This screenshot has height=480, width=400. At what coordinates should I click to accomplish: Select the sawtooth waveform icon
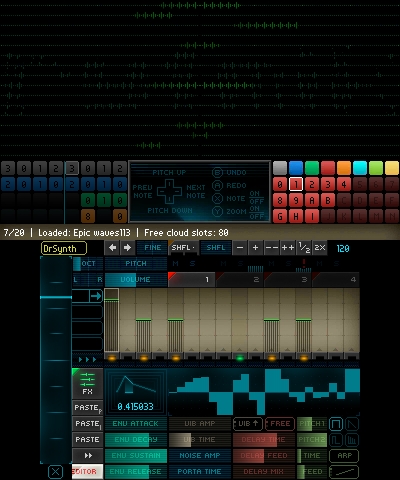click(x=352, y=424)
